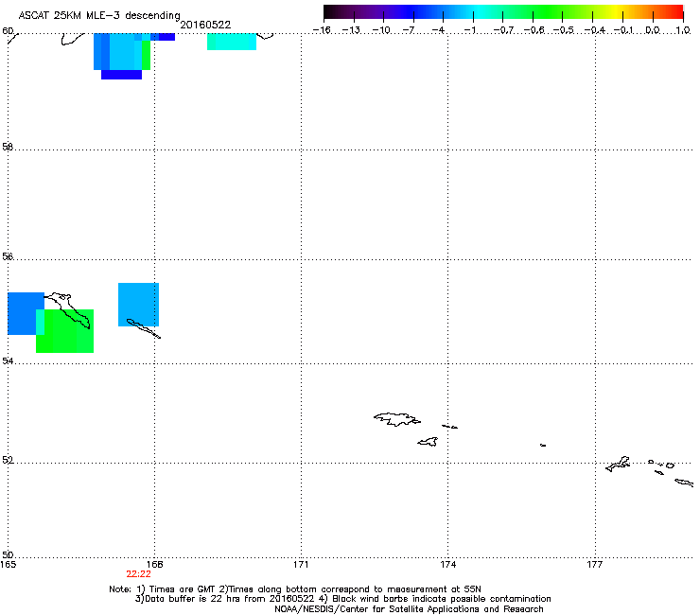Click the dark-blue data strip below the 59N block
The height and width of the screenshot is (615, 700).
point(121,75)
